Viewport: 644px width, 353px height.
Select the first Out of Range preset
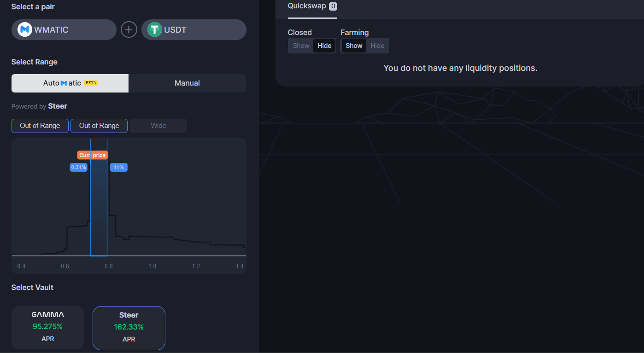(40, 125)
